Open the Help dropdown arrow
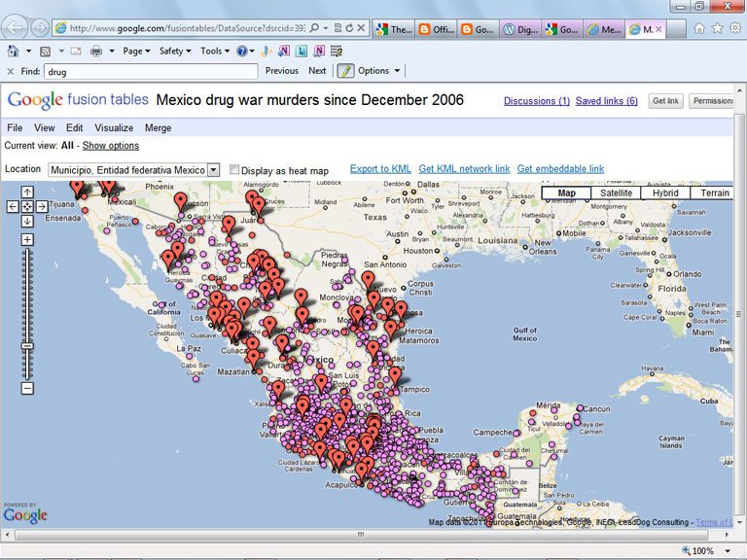Image resolution: width=747 pixels, height=560 pixels. point(252,51)
